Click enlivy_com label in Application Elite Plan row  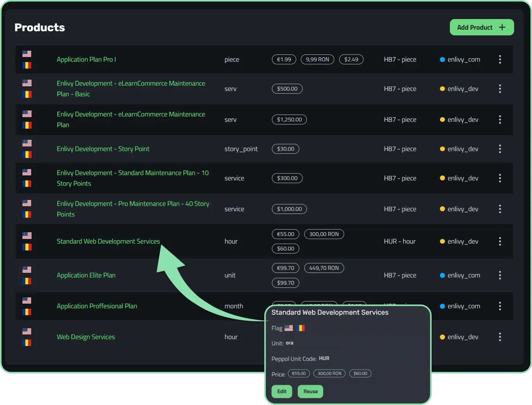point(464,275)
